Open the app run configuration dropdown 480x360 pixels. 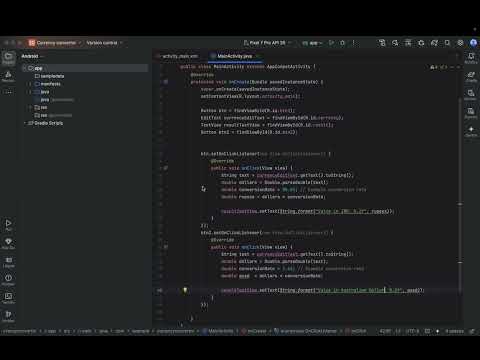pyautogui.click(x=312, y=43)
